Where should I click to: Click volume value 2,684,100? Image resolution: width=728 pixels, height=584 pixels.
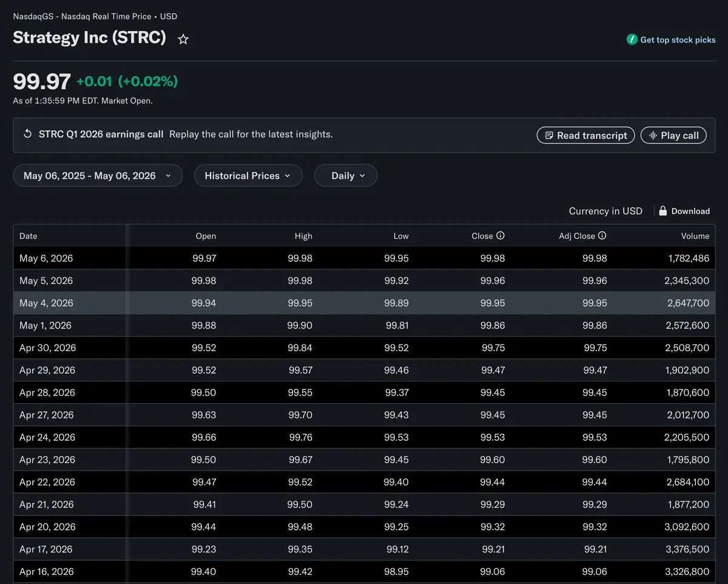pos(687,483)
